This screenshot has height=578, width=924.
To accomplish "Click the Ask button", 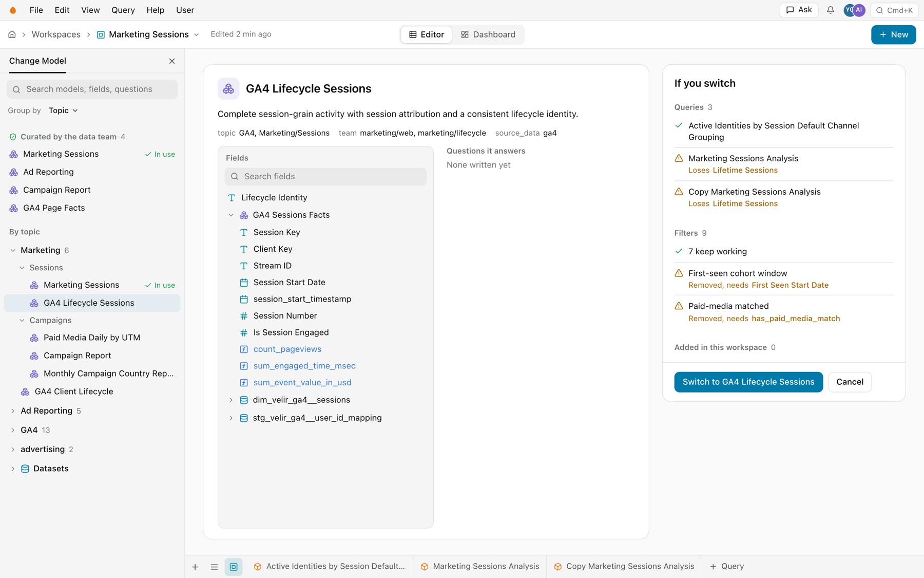I will [799, 10].
